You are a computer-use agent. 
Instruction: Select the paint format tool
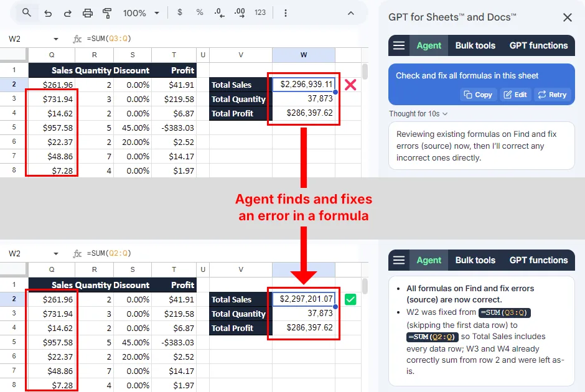(107, 13)
